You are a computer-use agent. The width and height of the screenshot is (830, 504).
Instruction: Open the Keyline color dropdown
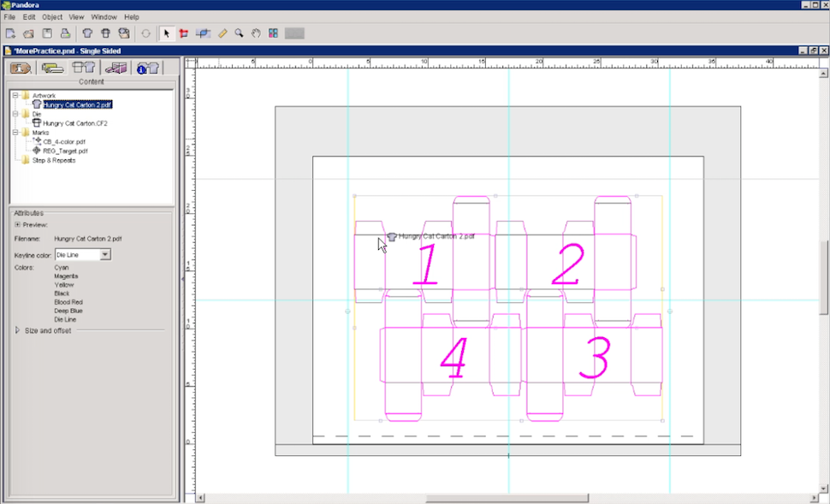tap(105, 255)
